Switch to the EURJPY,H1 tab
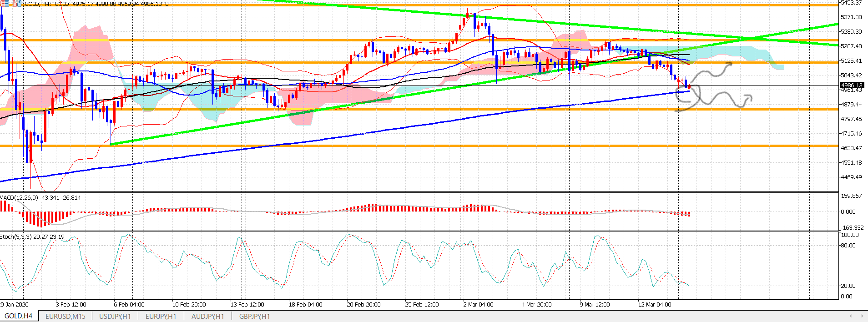The image size is (868, 322). tap(161, 316)
